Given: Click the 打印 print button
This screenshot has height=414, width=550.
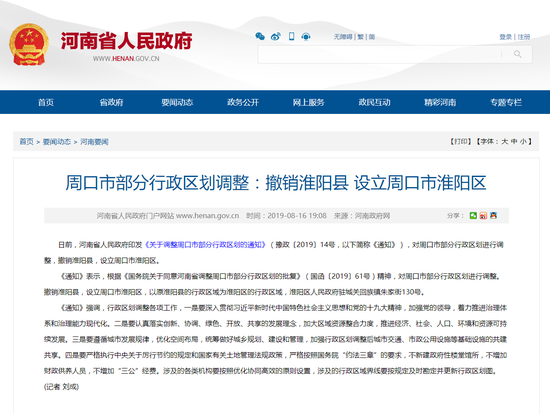Looking at the screenshot, I should (x=461, y=141).
